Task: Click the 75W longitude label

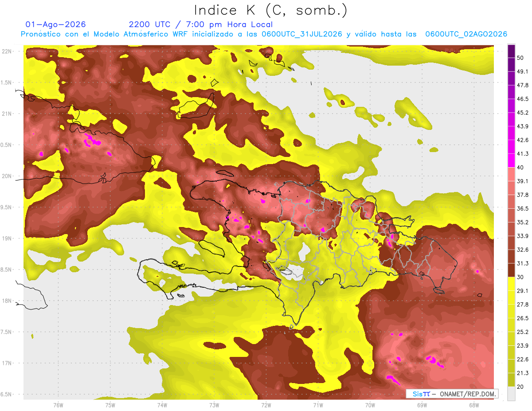Action: tap(110, 405)
